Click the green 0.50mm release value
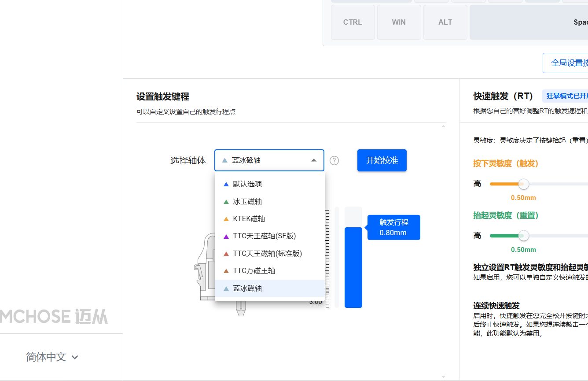Viewport: 588px width, 381px height. [x=523, y=250]
